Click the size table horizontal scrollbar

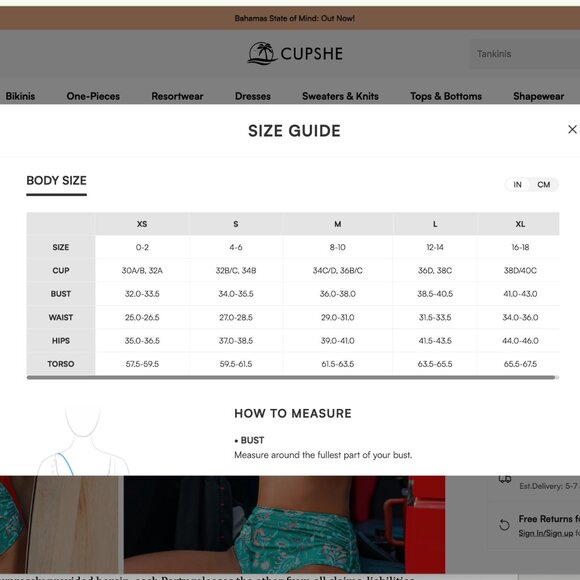[291, 377]
